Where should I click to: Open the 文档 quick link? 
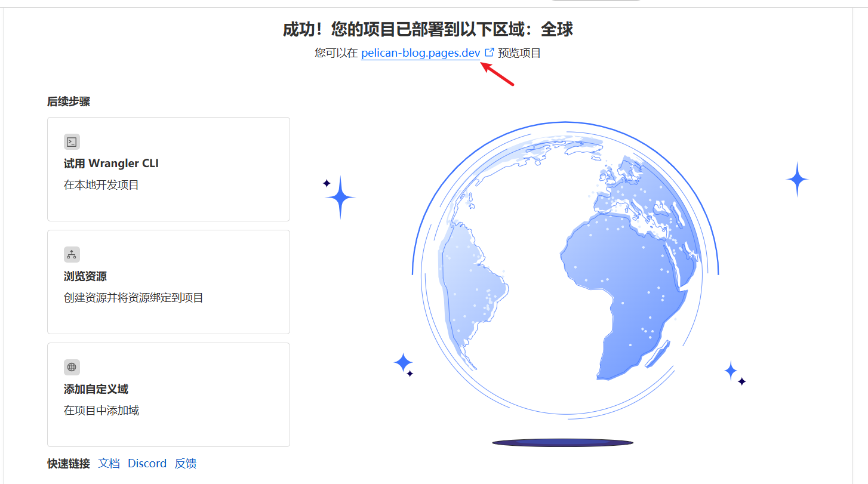pyautogui.click(x=109, y=463)
